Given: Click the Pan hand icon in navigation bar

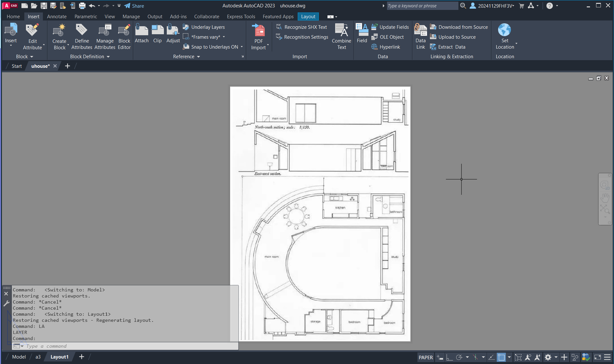Looking at the screenshot, I should click(x=605, y=197).
